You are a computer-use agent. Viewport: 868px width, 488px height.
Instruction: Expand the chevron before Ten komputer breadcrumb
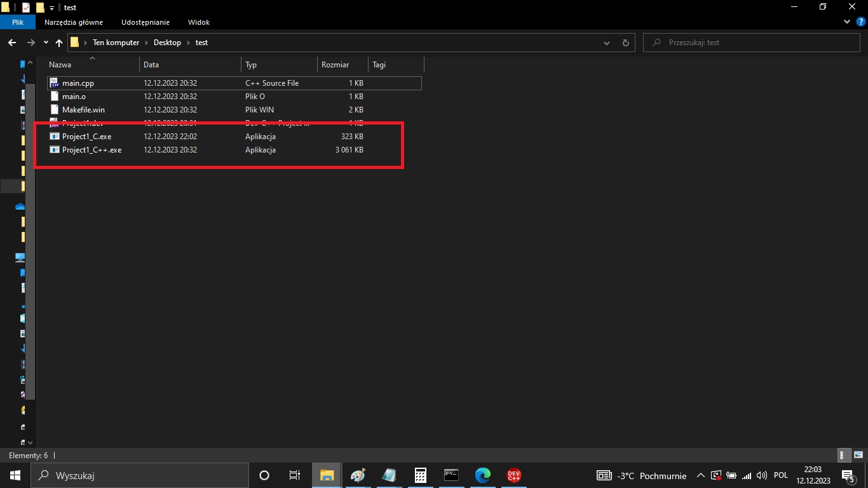pos(86,43)
